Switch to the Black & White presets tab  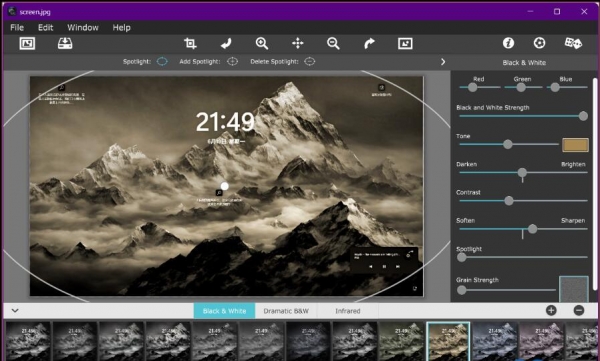pyautogui.click(x=224, y=311)
